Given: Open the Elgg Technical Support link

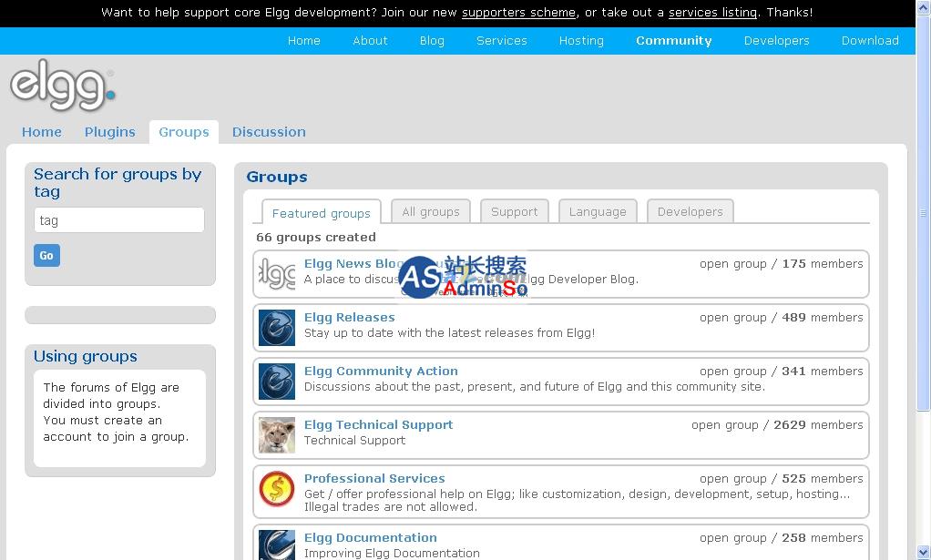Looking at the screenshot, I should (x=379, y=424).
